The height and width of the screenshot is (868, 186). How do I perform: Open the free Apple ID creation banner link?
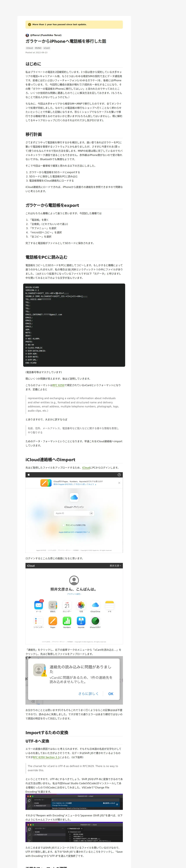[x=75, y=484]
